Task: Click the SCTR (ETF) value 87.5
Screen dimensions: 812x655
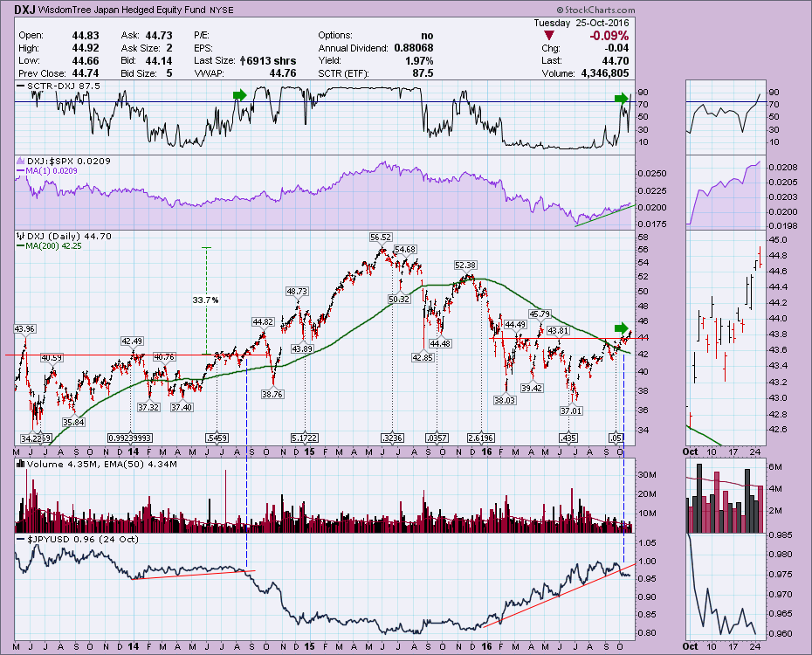Action: pos(423,73)
